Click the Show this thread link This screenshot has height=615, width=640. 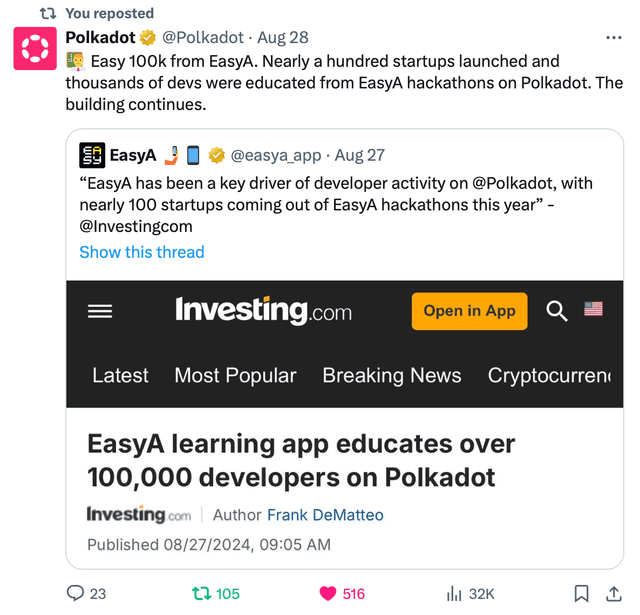click(142, 252)
